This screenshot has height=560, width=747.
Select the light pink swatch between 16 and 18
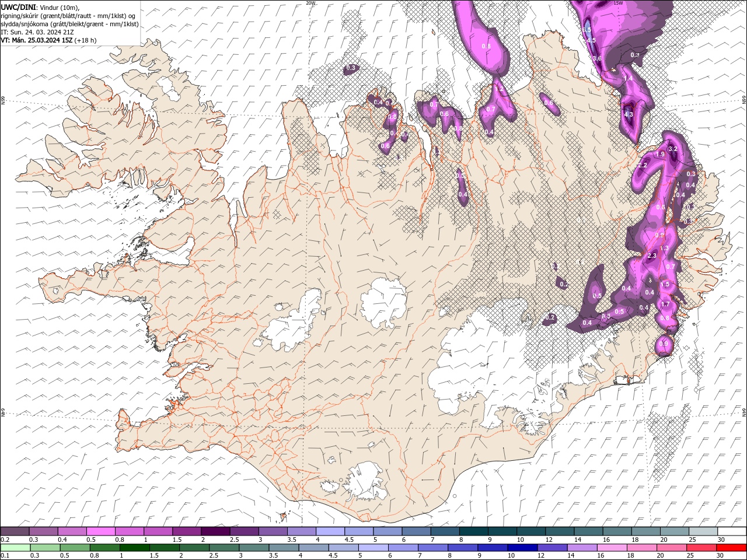(x=612, y=548)
